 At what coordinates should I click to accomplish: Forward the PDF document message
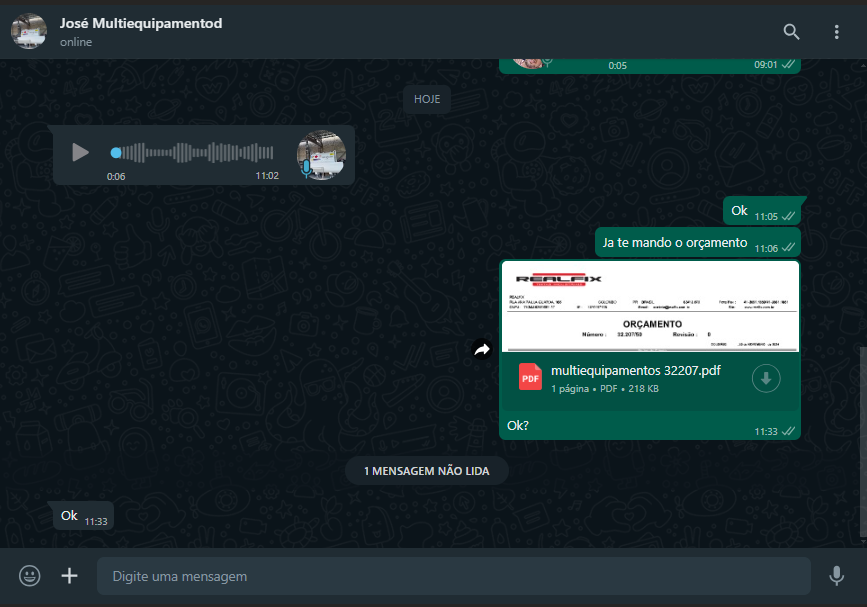click(x=482, y=349)
